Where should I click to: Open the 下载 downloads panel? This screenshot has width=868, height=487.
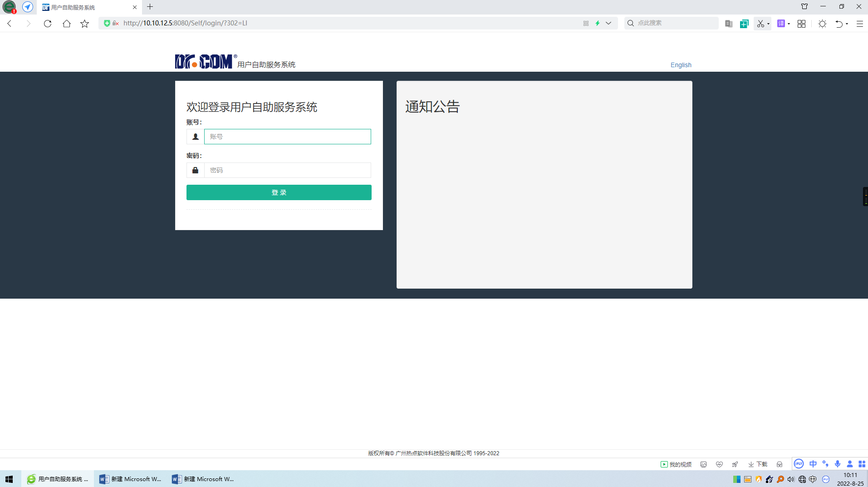pos(758,464)
